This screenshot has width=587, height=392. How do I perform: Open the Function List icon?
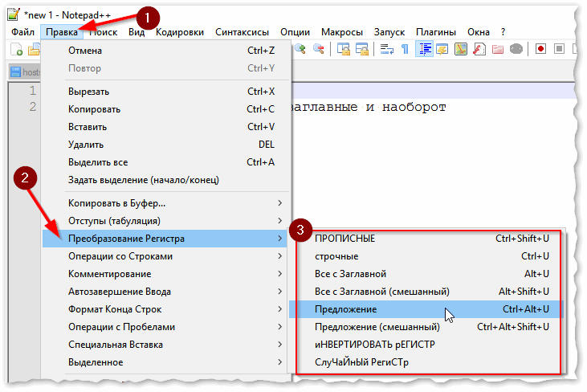[x=479, y=49]
